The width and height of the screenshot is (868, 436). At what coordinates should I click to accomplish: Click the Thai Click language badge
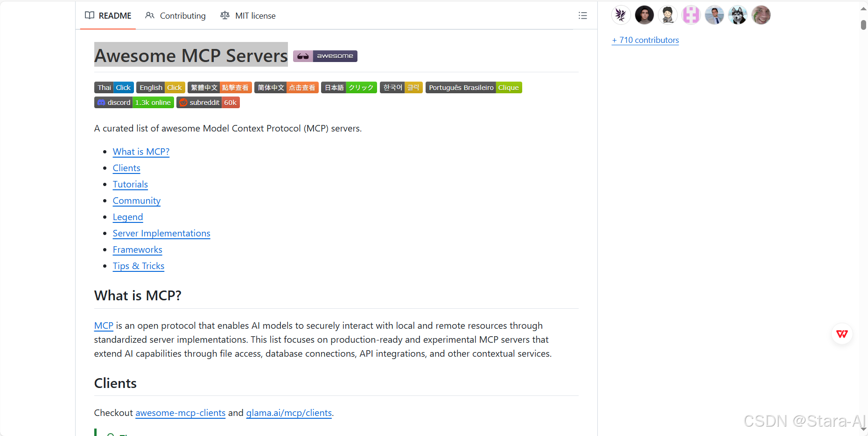[x=114, y=88]
